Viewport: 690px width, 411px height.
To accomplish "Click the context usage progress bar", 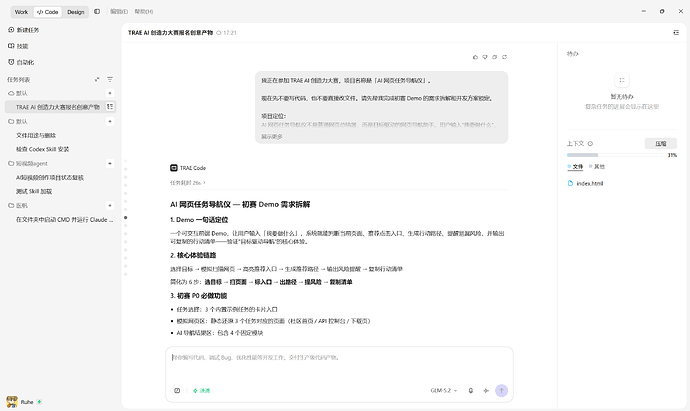I will click(x=615, y=155).
